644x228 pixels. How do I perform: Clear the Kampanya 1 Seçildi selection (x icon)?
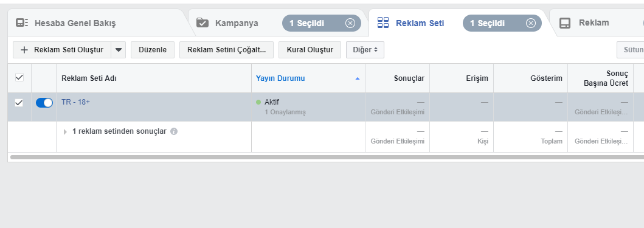(x=350, y=24)
